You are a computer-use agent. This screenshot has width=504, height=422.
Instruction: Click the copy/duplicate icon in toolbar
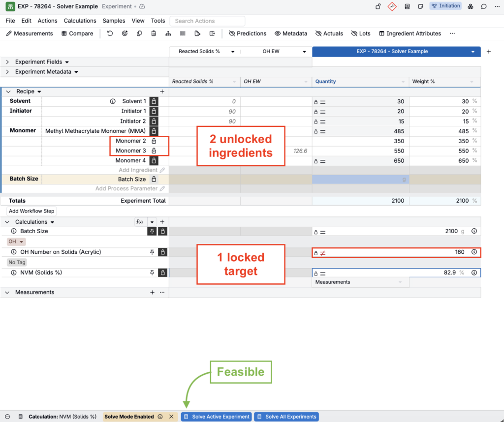coord(139,33)
